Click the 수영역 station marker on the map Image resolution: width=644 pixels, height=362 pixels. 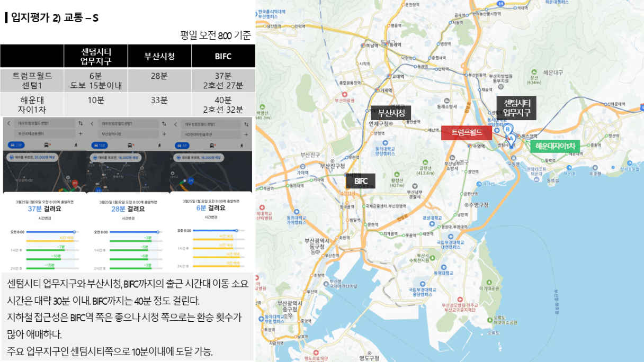pos(470,146)
